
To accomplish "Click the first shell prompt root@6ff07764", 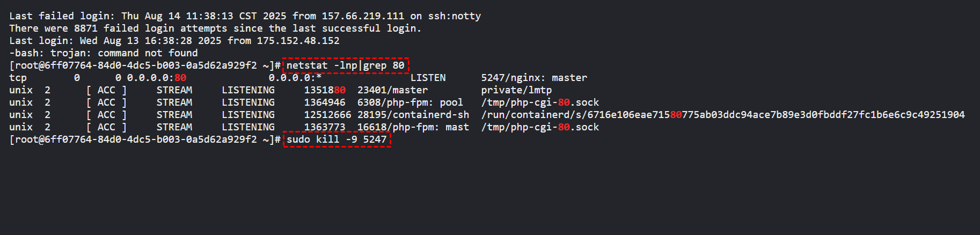I will point(145,65).
